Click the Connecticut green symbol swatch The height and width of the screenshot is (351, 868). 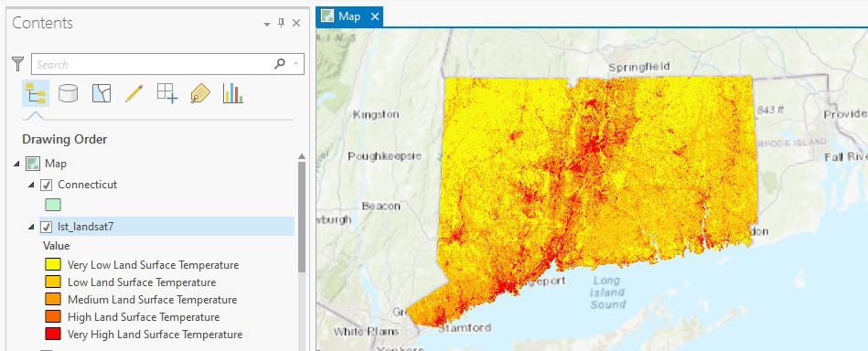52,205
